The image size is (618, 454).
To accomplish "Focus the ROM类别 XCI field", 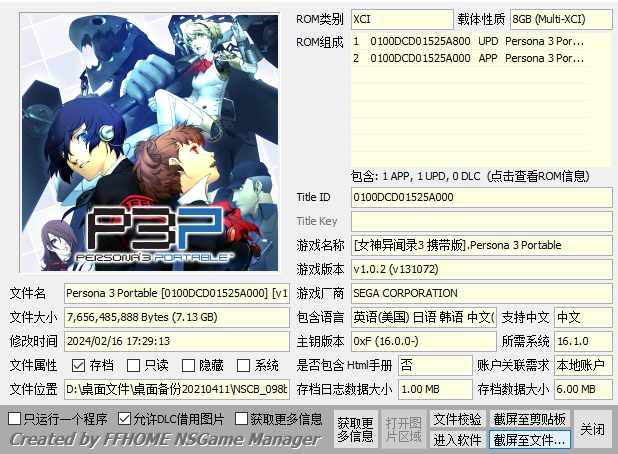I will (402, 19).
